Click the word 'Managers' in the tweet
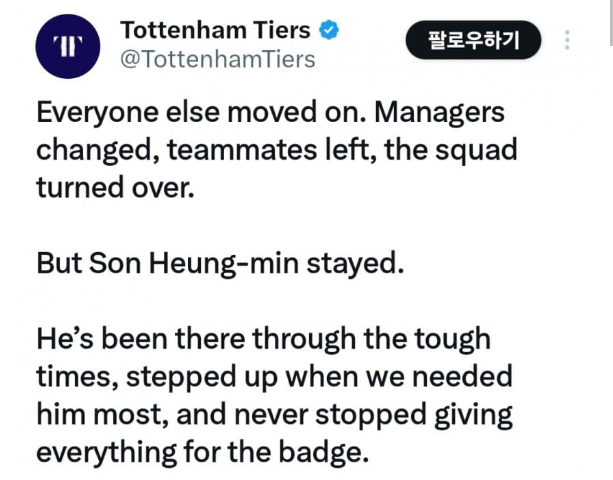The image size is (613, 480). coord(439,113)
